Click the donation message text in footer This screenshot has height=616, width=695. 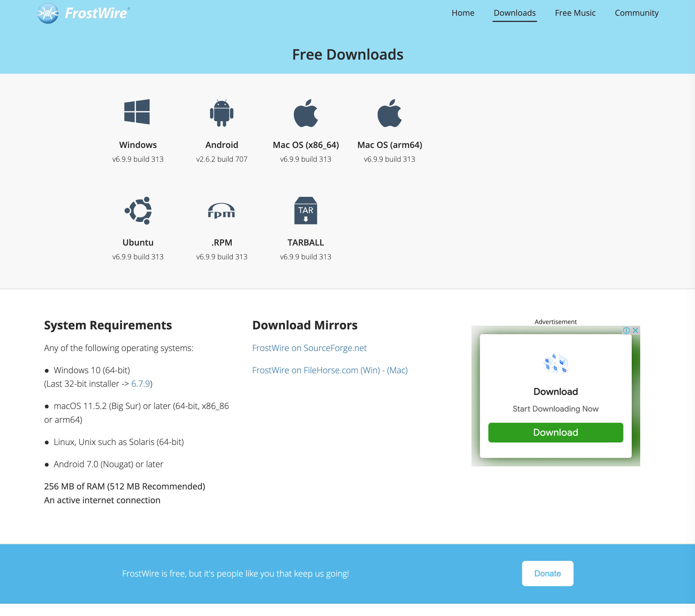pyautogui.click(x=235, y=574)
